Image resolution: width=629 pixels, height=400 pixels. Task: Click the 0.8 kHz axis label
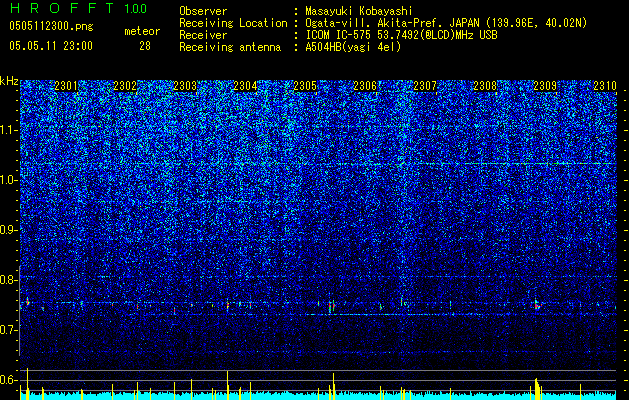9,280
